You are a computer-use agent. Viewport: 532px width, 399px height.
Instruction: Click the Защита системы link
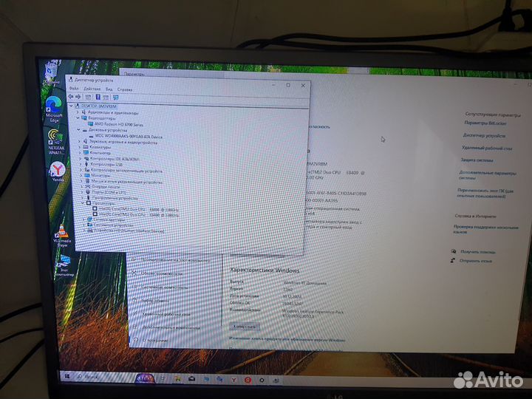[477, 160]
